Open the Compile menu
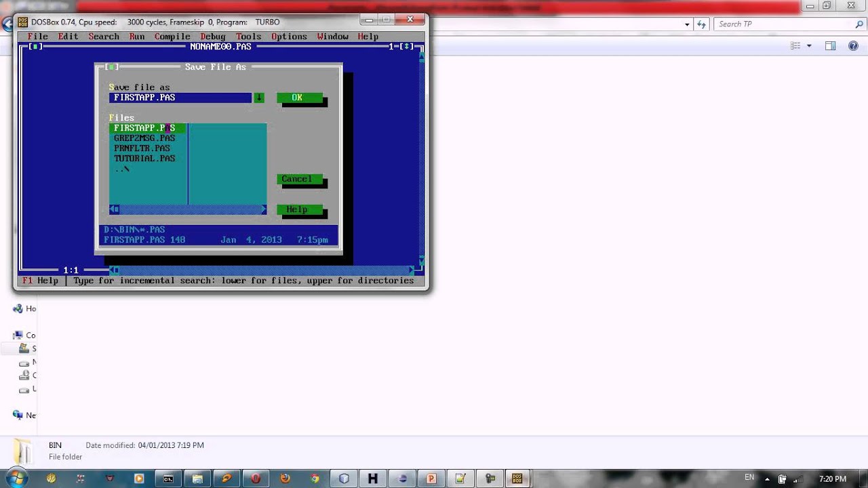 (172, 37)
